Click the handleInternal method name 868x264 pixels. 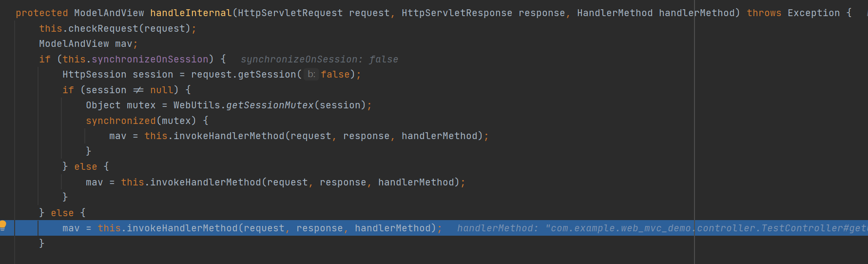click(x=191, y=13)
